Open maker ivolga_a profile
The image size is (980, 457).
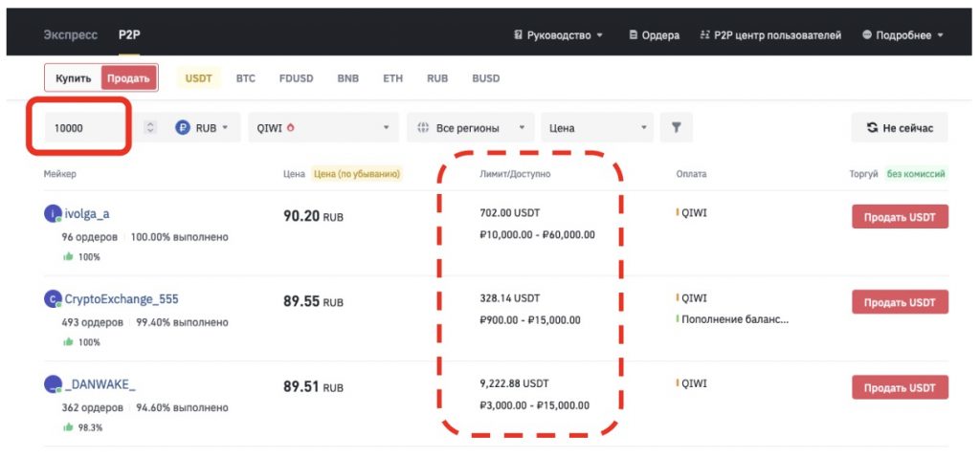pos(87,213)
